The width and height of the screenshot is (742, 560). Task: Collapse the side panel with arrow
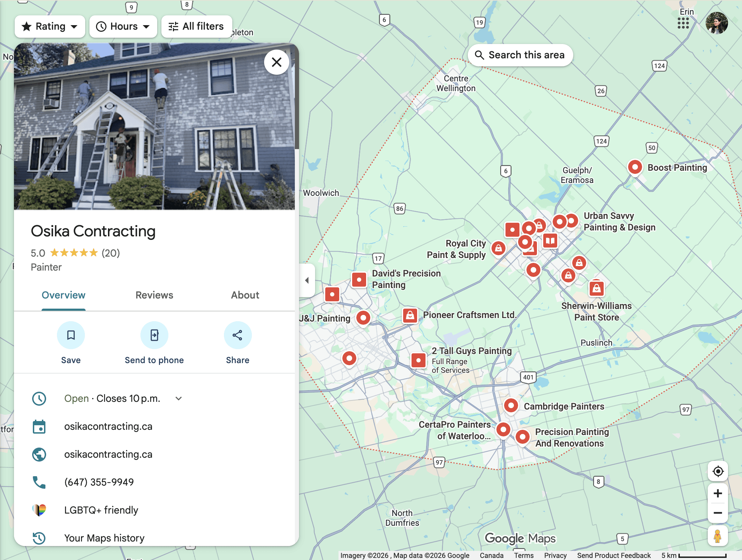[307, 280]
